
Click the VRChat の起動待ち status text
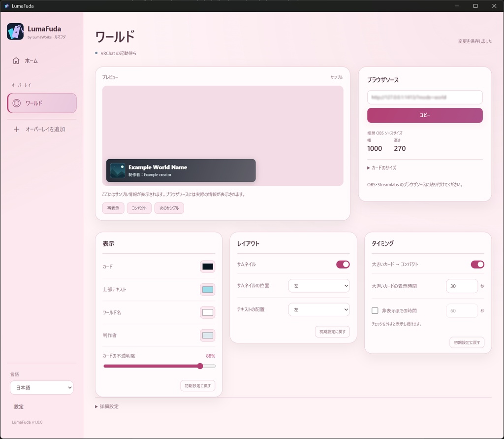pyautogui.click(x=118, y=53)
